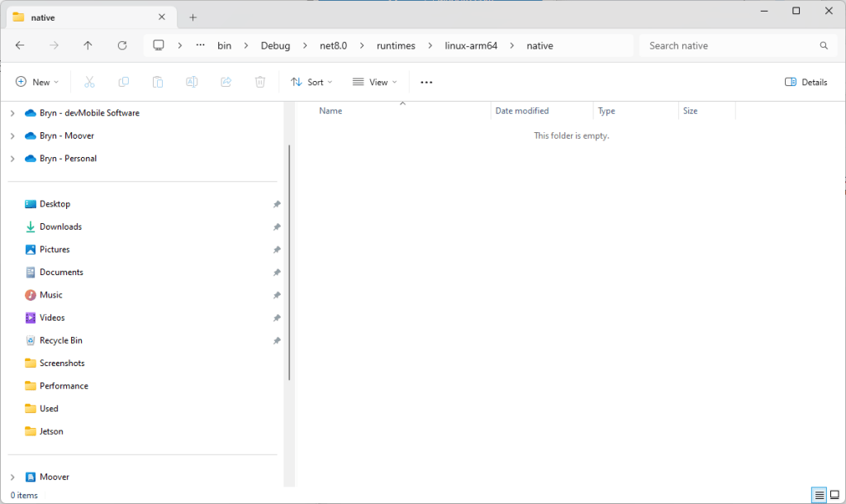Switch to details list view in status bar

(x=819, y=495)
